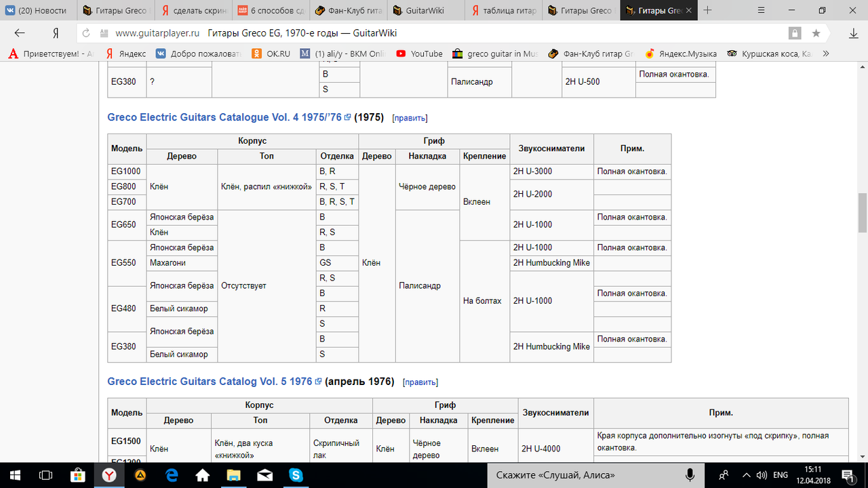Open the 'OK.RU' bookmark
This screenshot has width=868, height=488.
tap(271, 54)
